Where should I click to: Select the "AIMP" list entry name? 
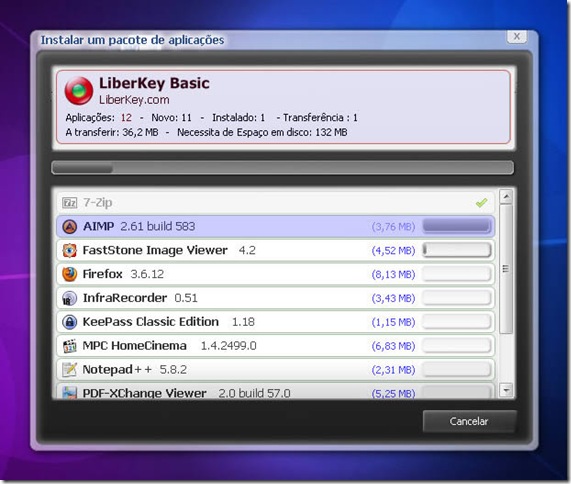[98, 226]
